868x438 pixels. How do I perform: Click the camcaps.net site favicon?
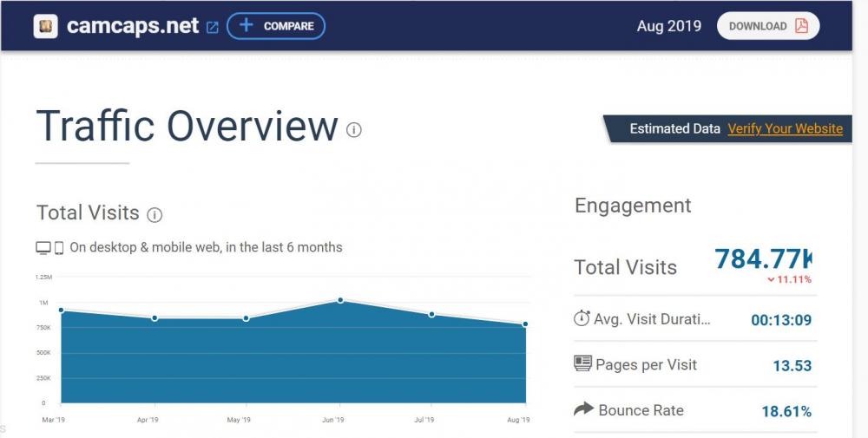[45, 26]
